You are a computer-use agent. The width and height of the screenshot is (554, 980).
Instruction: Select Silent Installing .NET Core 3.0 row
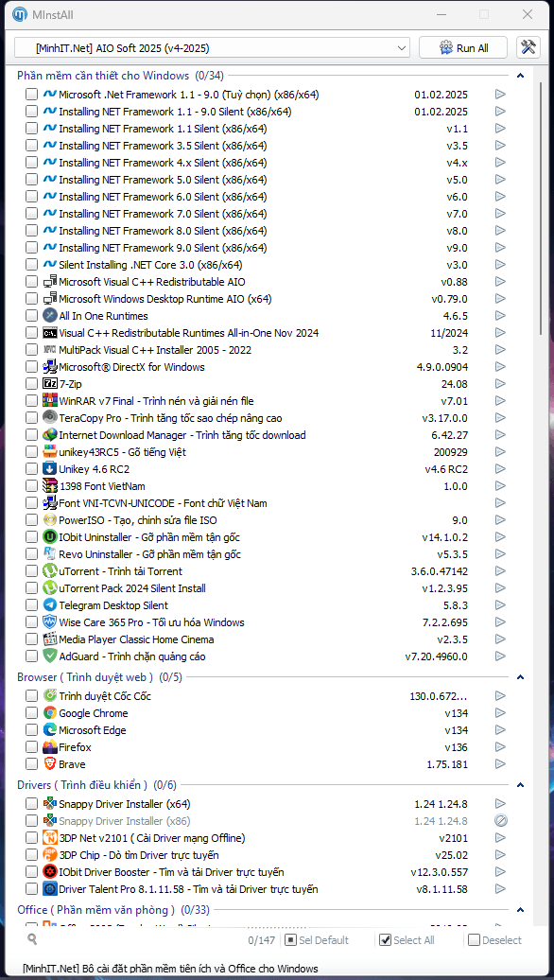(x=150, y=264)
